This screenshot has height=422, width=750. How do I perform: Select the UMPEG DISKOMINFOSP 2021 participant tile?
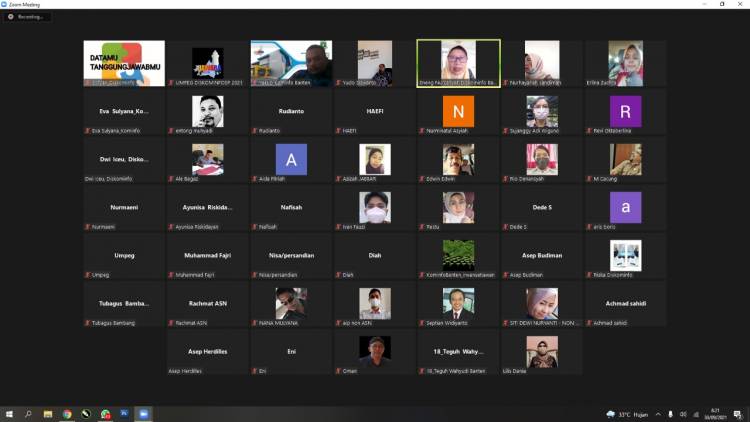[208, 63]
